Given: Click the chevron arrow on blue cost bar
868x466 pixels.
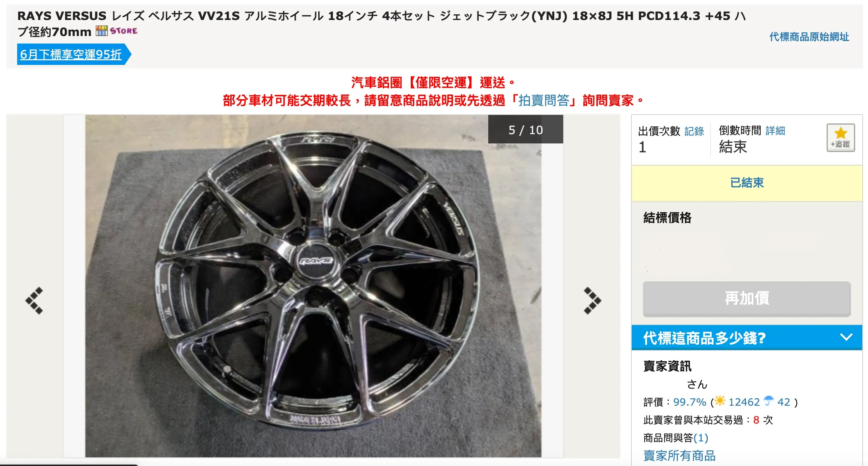Looking at the screenshot, I should point(846,337).
